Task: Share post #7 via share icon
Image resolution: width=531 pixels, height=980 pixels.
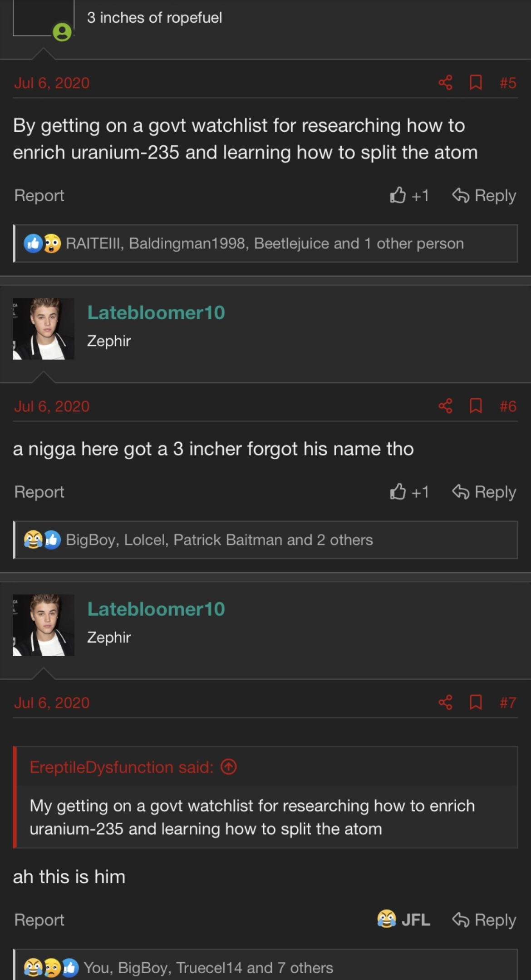Action: 445,703
